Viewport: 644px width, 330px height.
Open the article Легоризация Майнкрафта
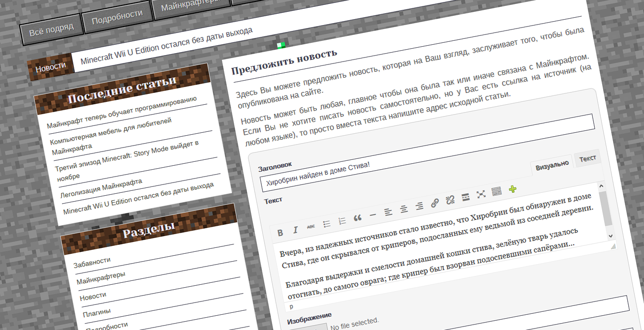click(x=101, y=188)
